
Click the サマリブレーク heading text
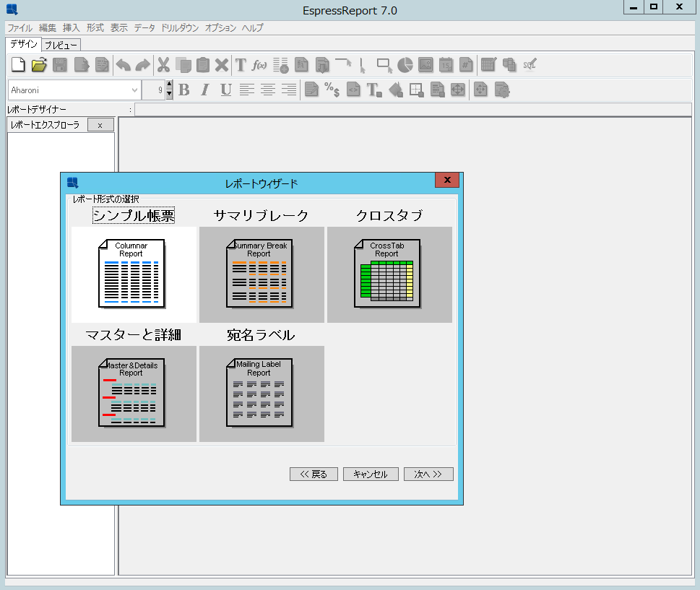tap(262, 215)
